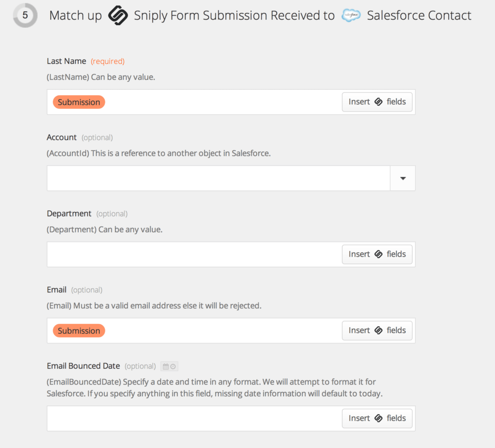Select the Submission tag in Email
The height and width of the screenshot is (448, 495).
point(79,331)
